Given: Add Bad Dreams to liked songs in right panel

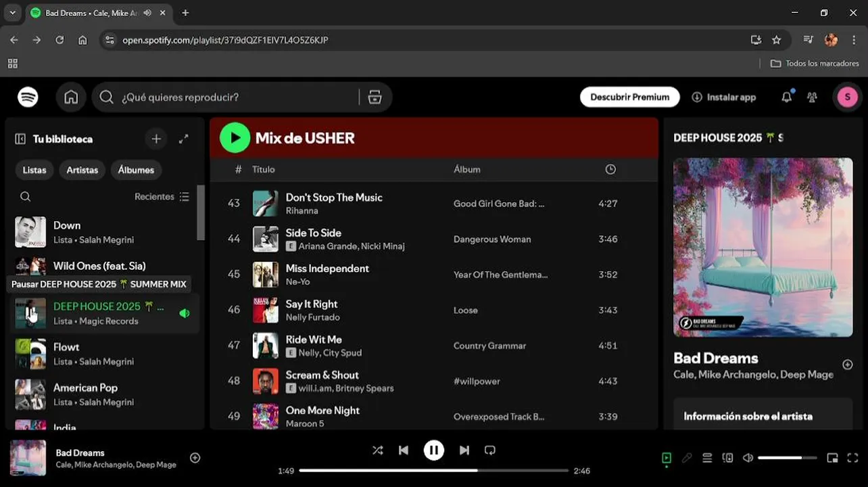Looking at the screenshot, I should [x=848, y=365].
